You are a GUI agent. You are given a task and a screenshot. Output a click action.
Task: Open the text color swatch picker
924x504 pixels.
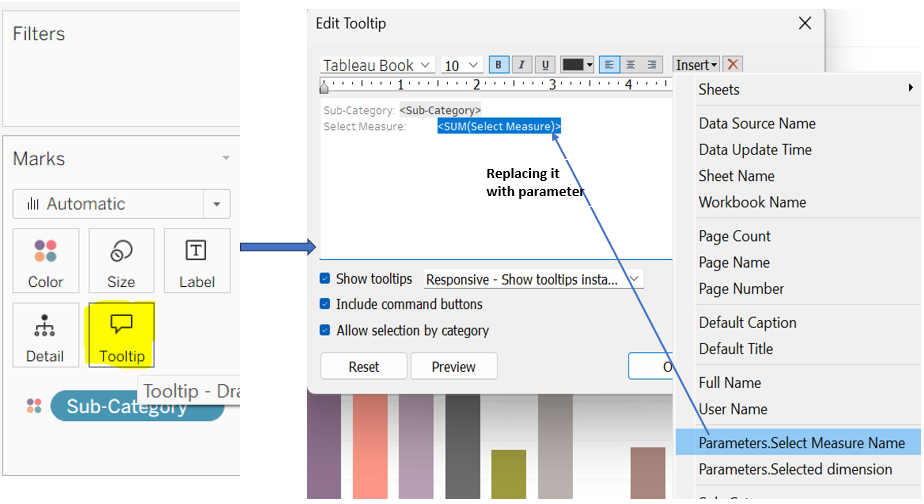coord(577,65)
